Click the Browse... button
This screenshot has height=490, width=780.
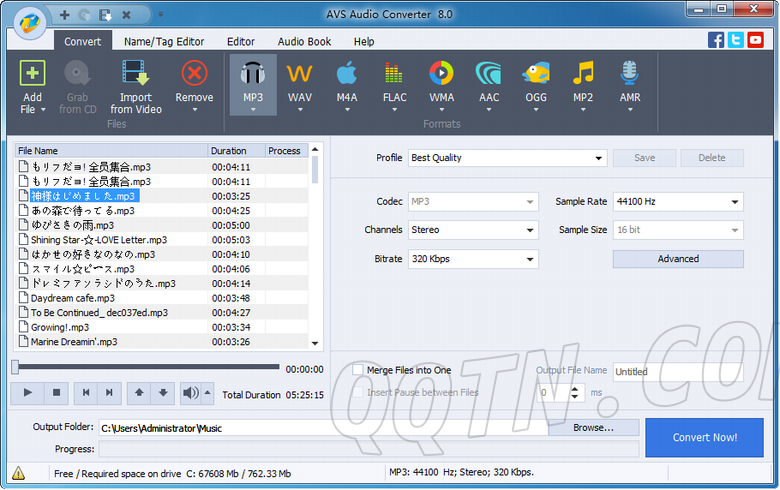click(593, 427)
